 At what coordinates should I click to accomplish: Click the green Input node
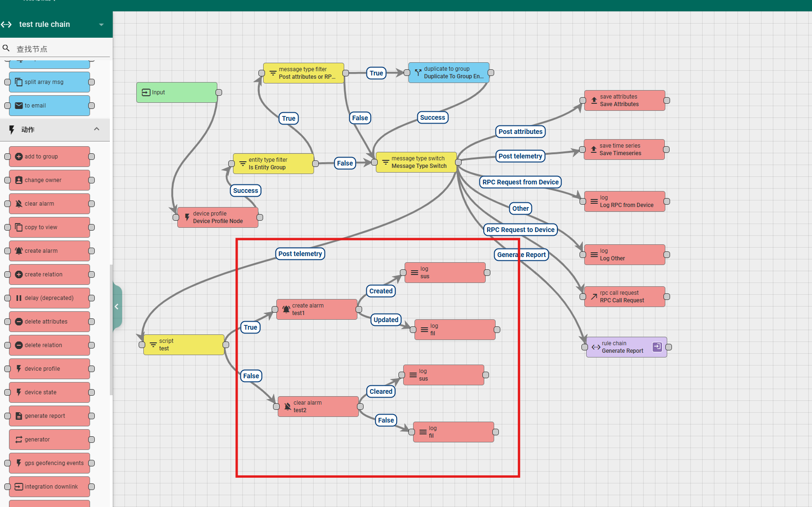(177, 92)
